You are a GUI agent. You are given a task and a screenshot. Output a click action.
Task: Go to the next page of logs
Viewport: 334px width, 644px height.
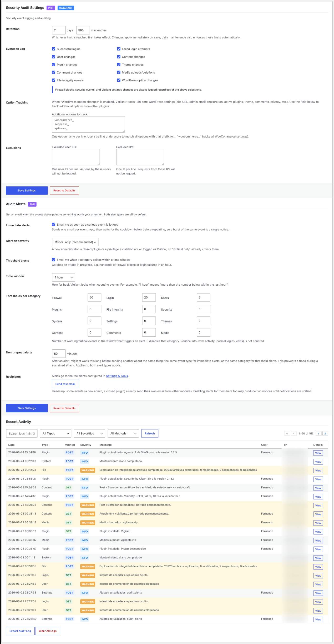[x=319, y=434]
